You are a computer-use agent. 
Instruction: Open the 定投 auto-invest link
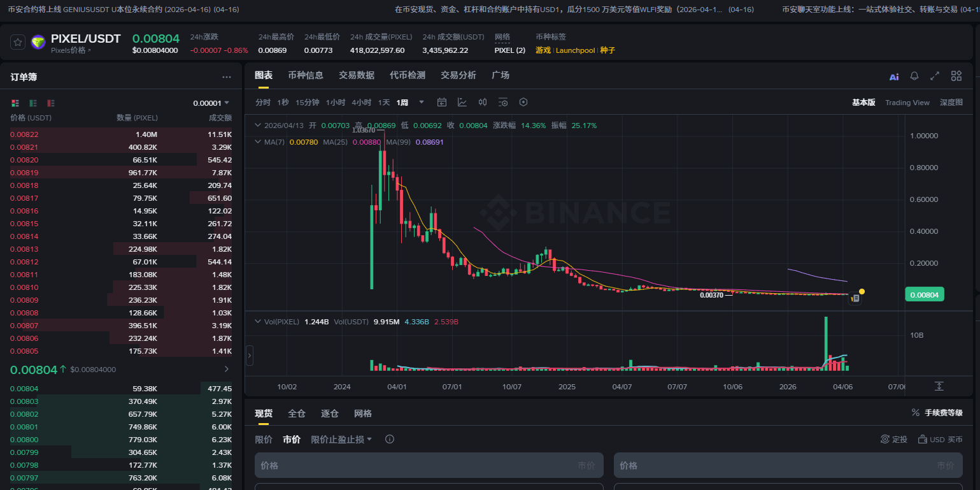pos(894,439)
